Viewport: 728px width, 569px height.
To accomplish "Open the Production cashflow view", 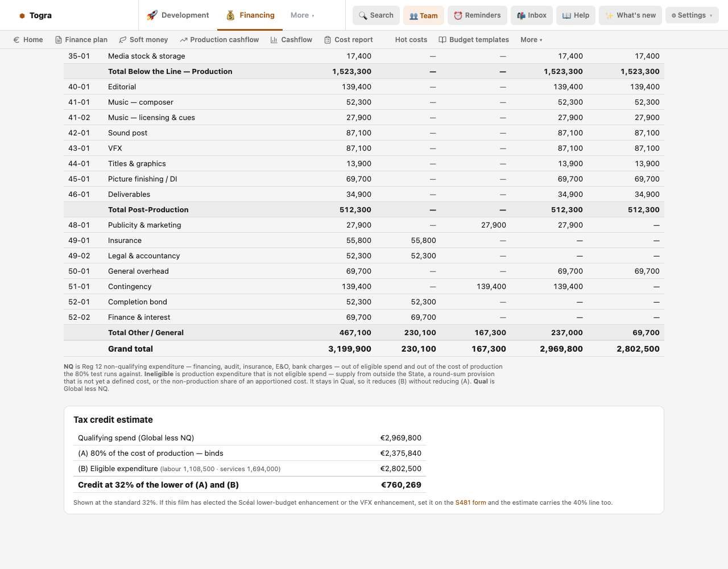I will click(220, 40).
